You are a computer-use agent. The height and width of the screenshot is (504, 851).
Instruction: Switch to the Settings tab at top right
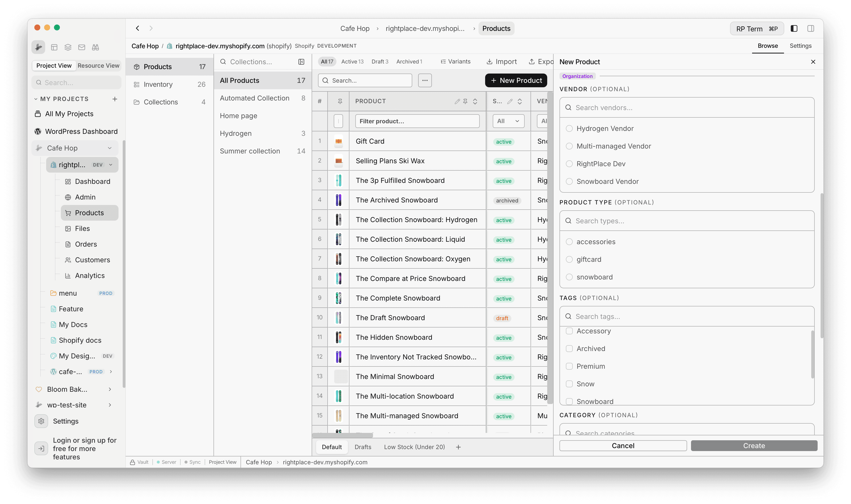(x=801, y=46)
